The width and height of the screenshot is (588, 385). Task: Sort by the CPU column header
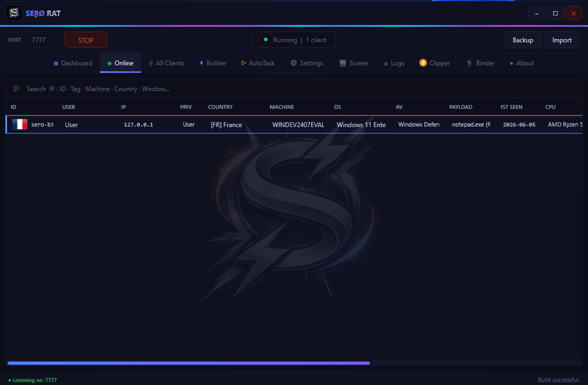(550, 107)
